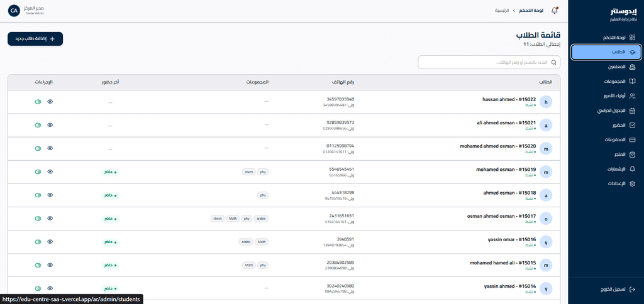Image resolution: width=644 pixels, height=304 pixels.
Task: Open notifications bell in top header
Action: tap(555, 11)
